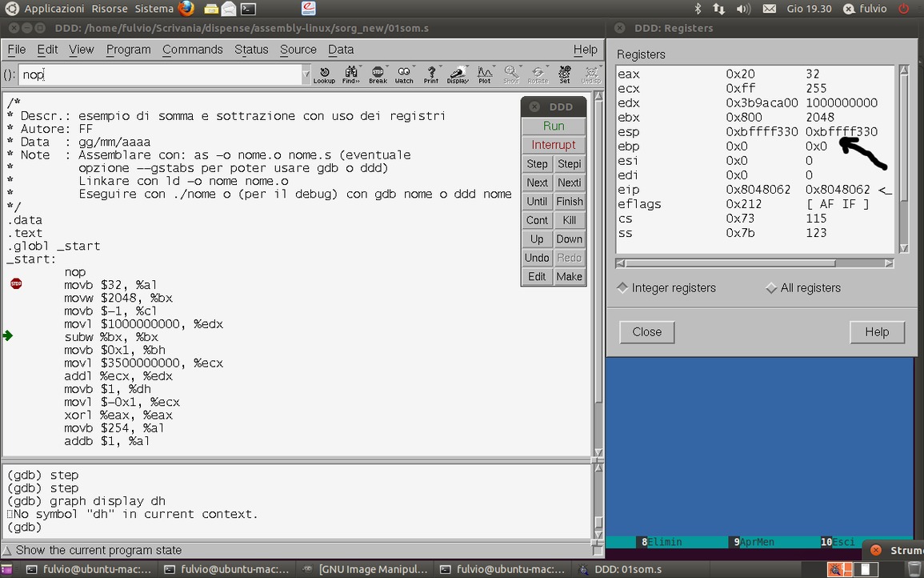Click the Lookup toolbar icon

pos(324,74)
